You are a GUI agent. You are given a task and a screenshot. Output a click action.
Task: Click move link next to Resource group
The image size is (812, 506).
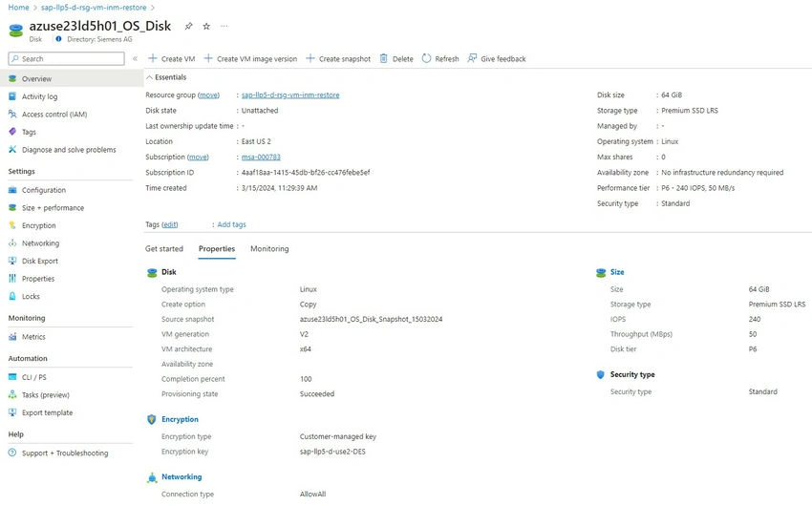pos(208,95)
